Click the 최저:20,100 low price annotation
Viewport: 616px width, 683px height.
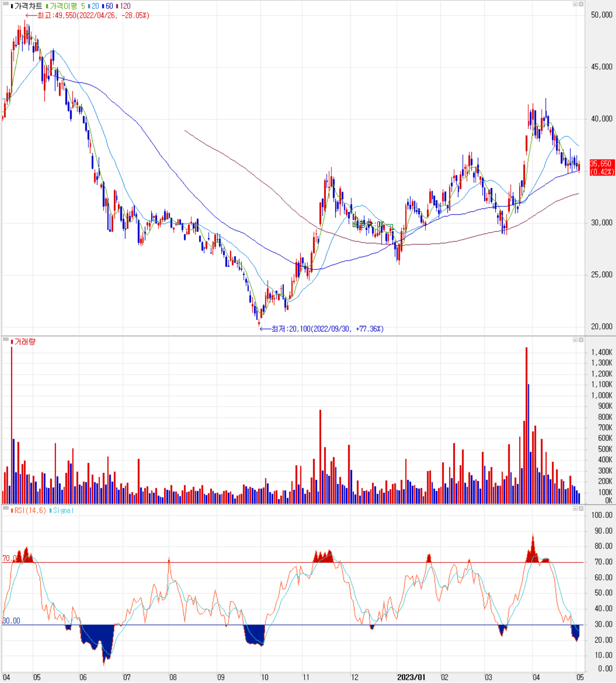(x=322, y=329)
